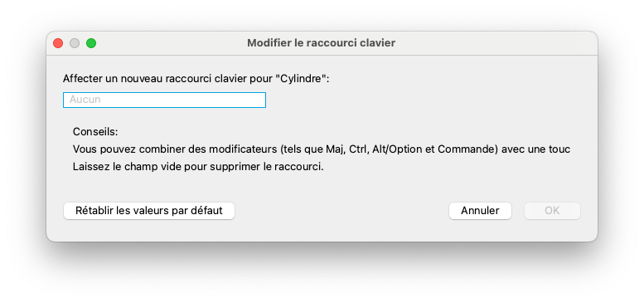The image size is (644, 303).
Task: Close the dialog with the red button
Action: tap(58, 43)
